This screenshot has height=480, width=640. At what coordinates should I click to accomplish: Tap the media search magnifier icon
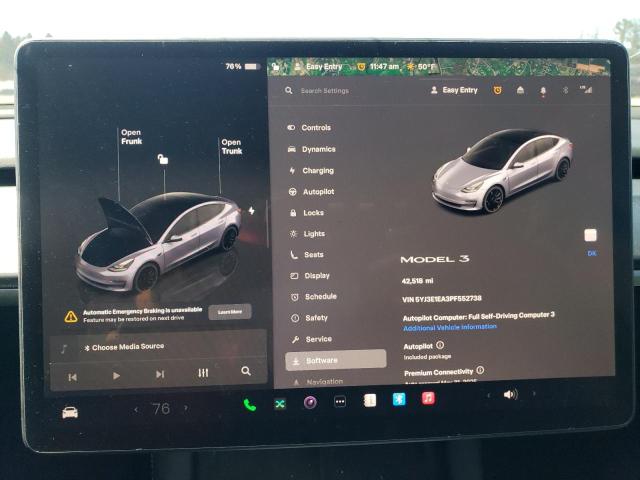click(246, 371)
